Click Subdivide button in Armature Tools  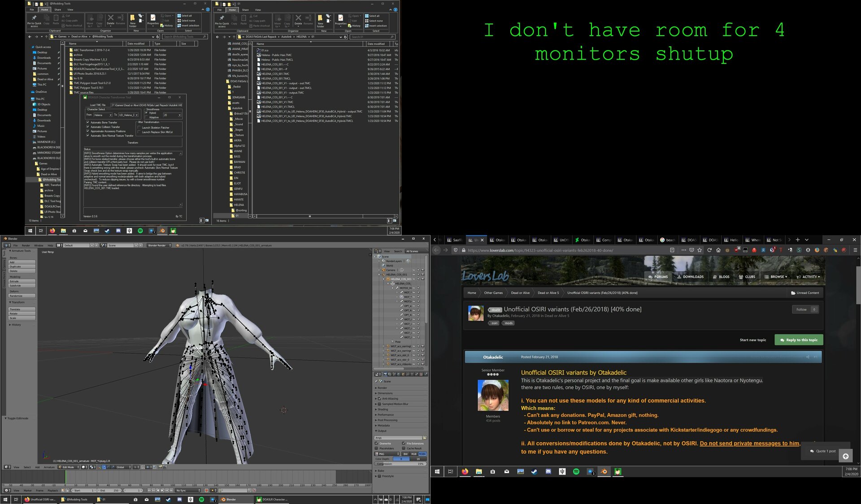click(22, 285)
